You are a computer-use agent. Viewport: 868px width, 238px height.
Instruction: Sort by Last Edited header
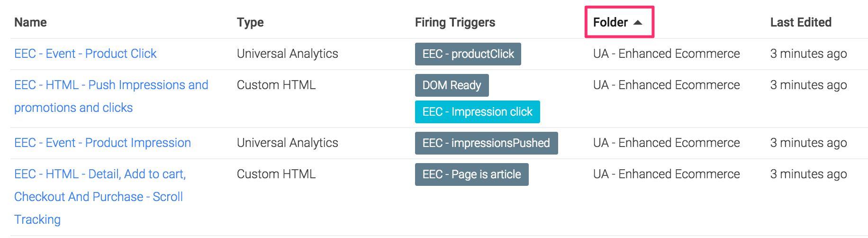[801, 22]
